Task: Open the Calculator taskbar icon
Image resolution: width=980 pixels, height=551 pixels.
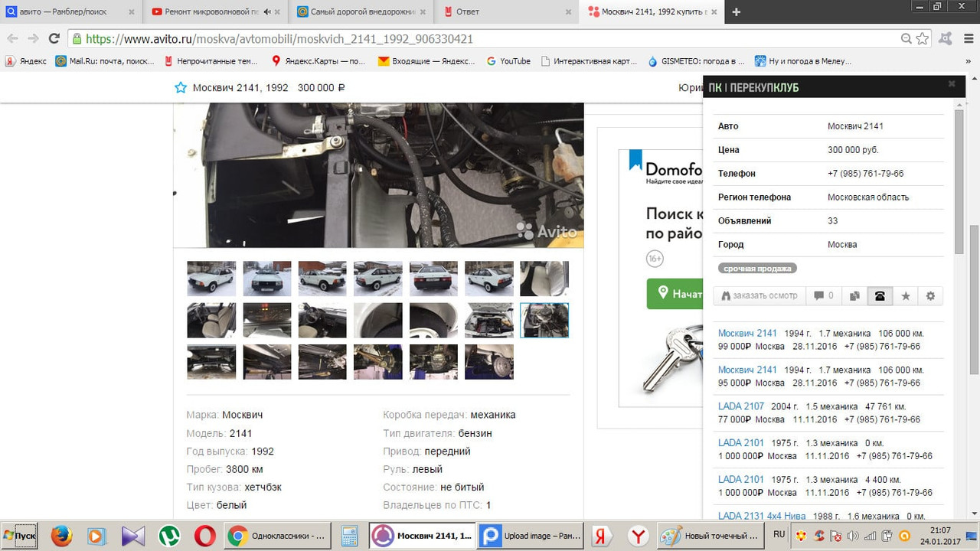Action: coord(350,536)
